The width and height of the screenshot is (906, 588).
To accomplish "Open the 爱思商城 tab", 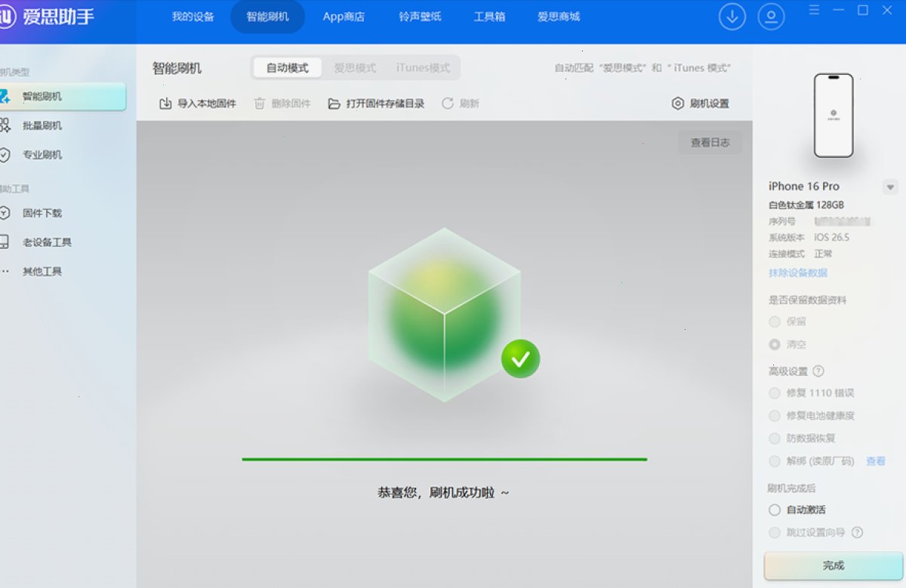I will tap(559, 17).
